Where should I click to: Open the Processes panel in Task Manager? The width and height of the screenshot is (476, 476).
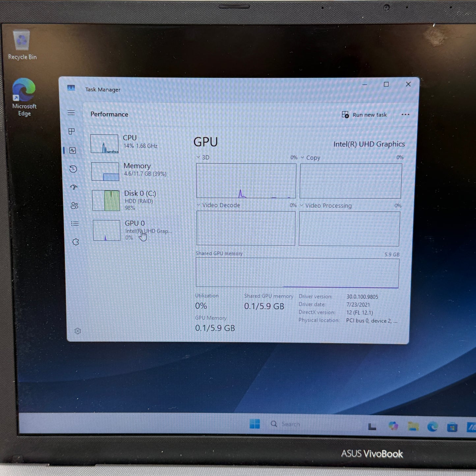71,131
